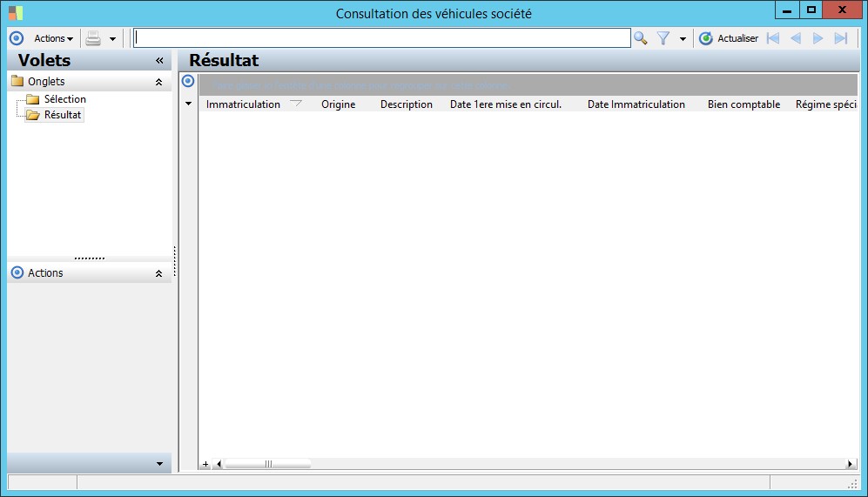Click the Immatriculation column filter icon
This screenshot has width=868, height=497.
pos(296,103)
